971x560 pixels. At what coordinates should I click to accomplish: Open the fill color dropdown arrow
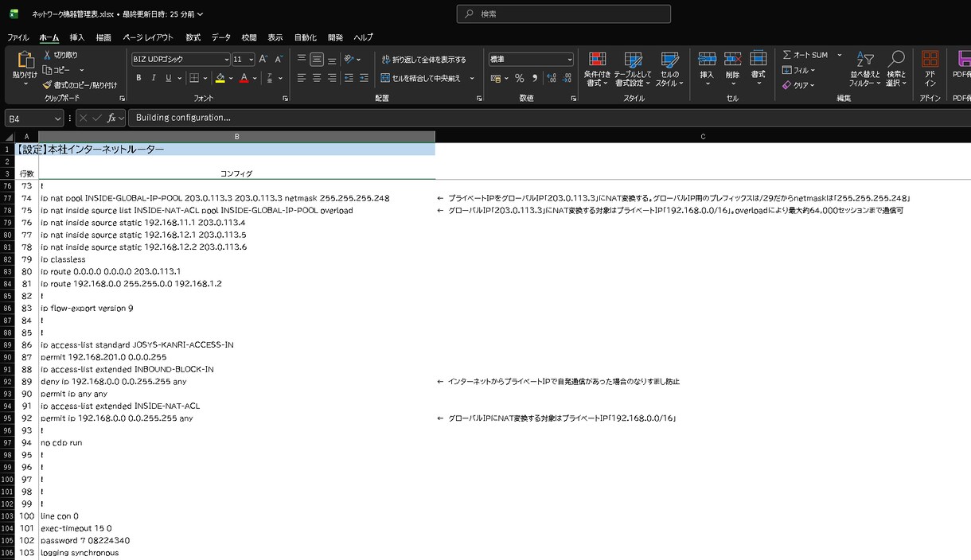click(x=231, y=78)
